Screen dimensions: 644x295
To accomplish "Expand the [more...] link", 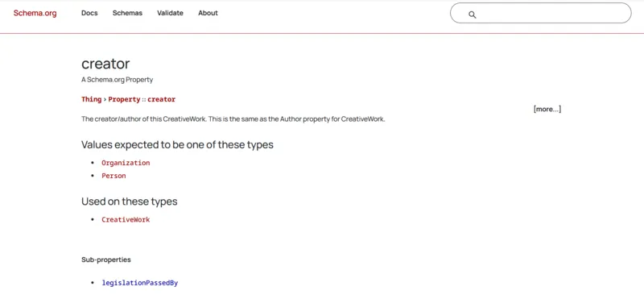I will tap(547, 109).
